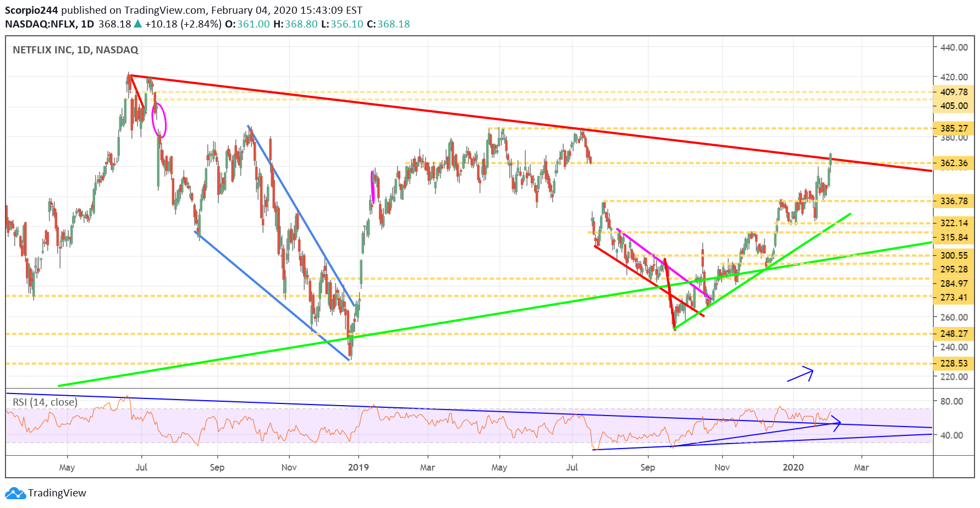Click the RSI 80.00 axis value
Viewport: 980px width, 508px height.
coord(952,401)
